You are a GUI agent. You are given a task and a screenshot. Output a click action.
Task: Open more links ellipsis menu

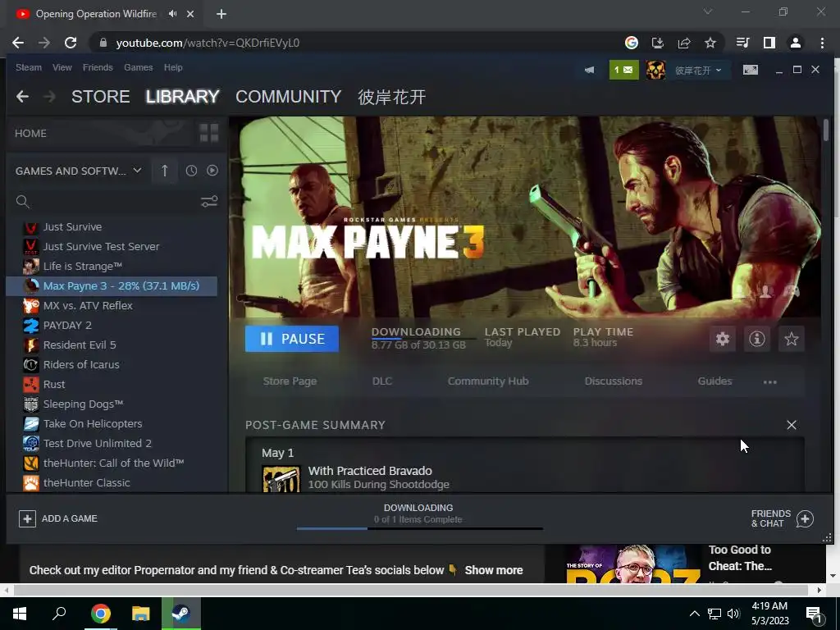pyautogui.click(x=769, y=382)
